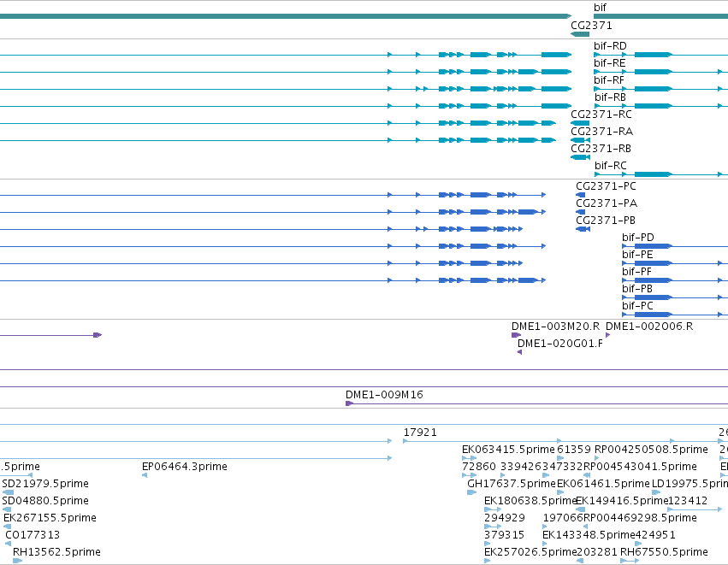Image resolution: width=728 pixels, height=565 pixels.
Task: Select the SD04880.5prime EST label
Action: [x=45, y=501]
